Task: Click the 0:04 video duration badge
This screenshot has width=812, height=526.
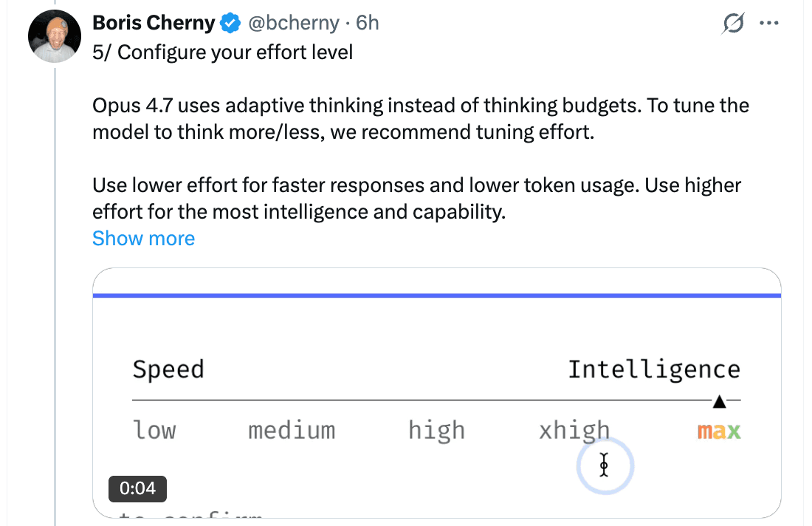Action: click(x=137, y=488)
